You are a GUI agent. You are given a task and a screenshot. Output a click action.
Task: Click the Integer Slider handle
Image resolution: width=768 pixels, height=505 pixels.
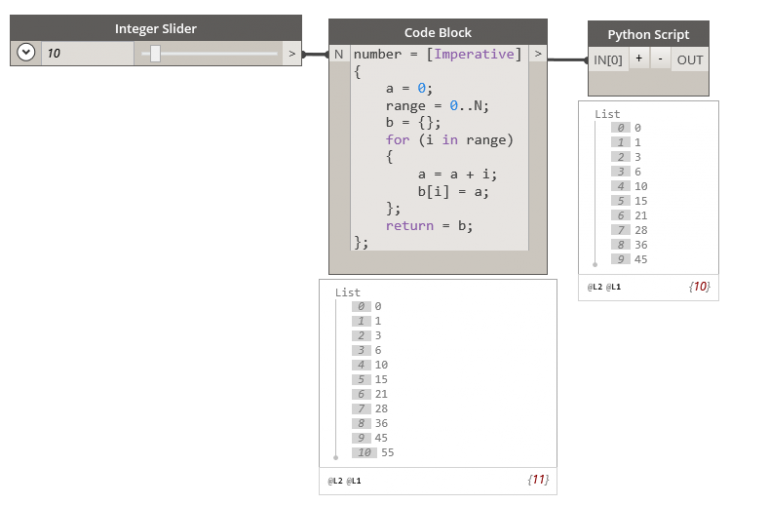point(155,53)
